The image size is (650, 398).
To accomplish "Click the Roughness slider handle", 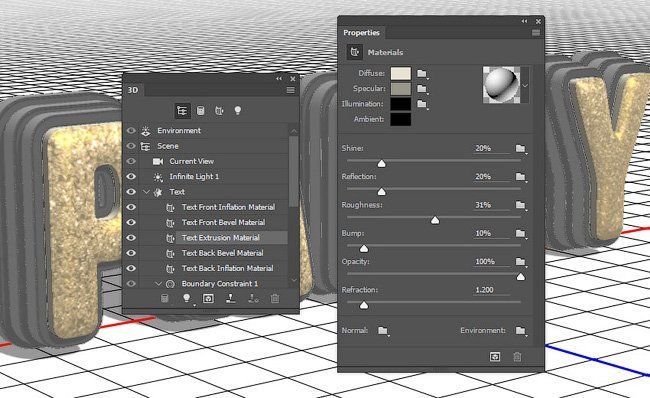I will pos(435,220).
